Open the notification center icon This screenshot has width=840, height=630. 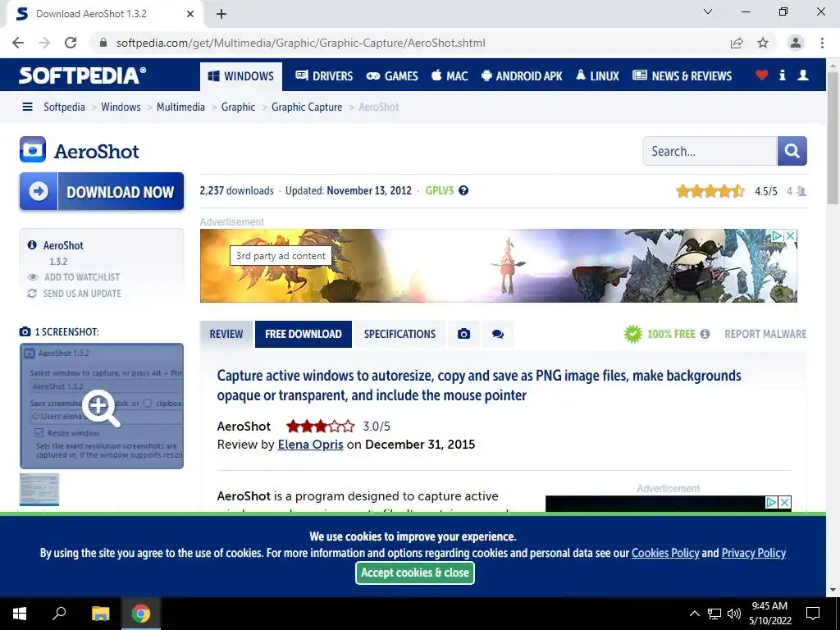coord(813,614)
